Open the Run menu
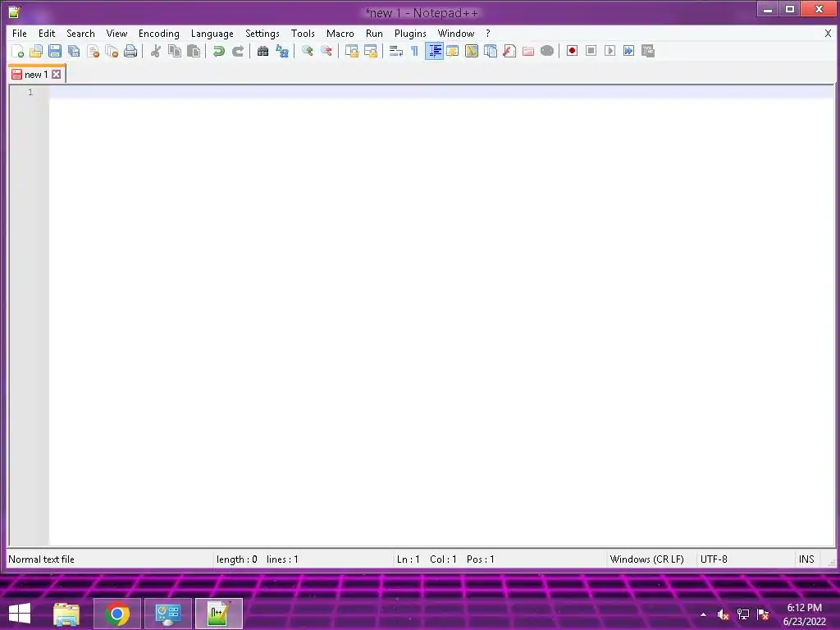 point(374,33)
